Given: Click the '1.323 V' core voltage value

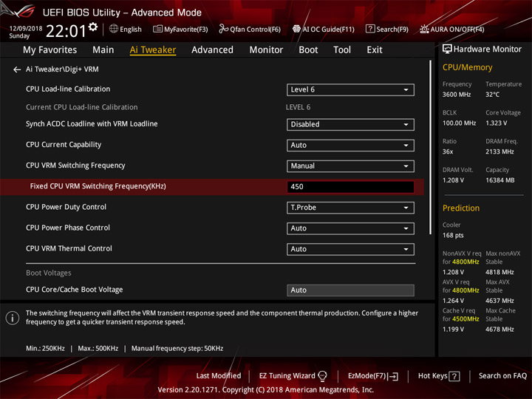Looking at the screenshot, I should tap(496, 123).
